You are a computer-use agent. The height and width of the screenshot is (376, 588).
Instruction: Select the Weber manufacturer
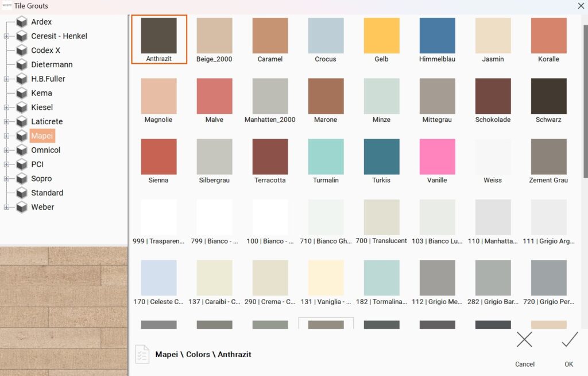pyautogui.click(x=42, y=207)
